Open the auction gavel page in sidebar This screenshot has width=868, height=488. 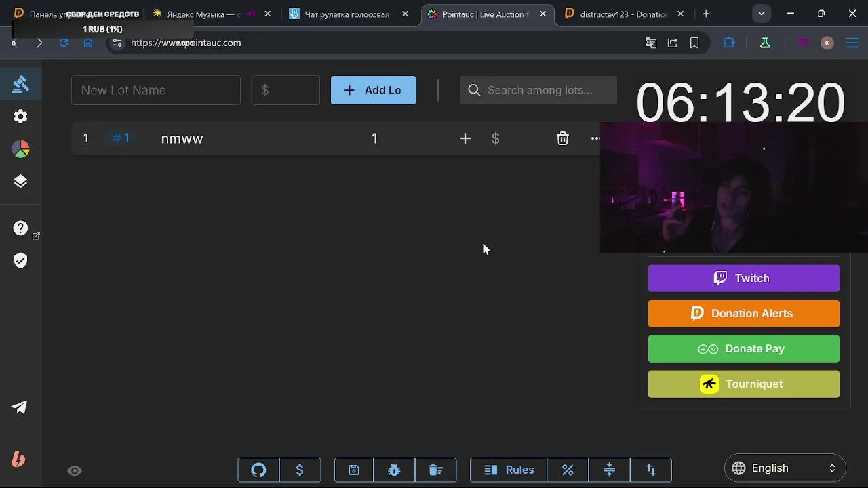click(x=20, y=84)
